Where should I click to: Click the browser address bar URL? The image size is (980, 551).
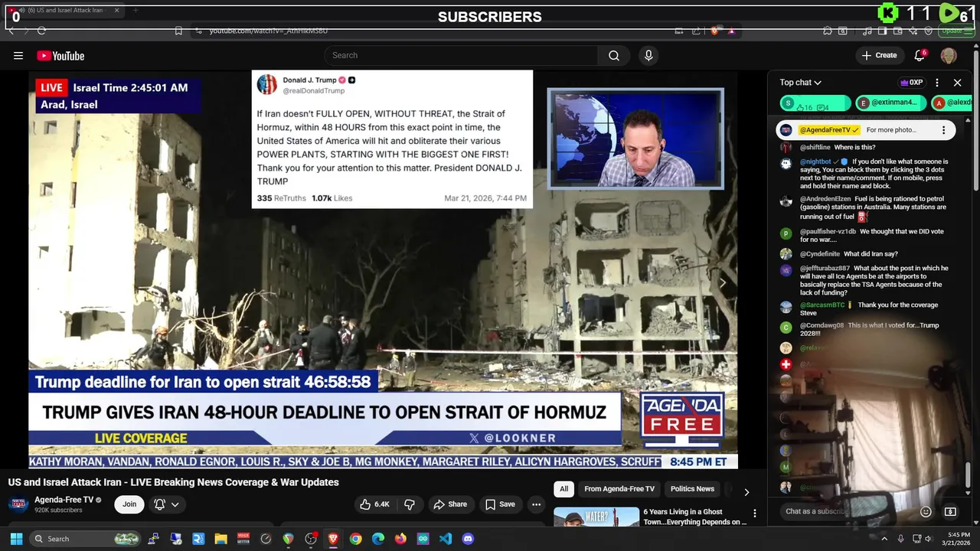pyautogui.click(x=268, y=31)
